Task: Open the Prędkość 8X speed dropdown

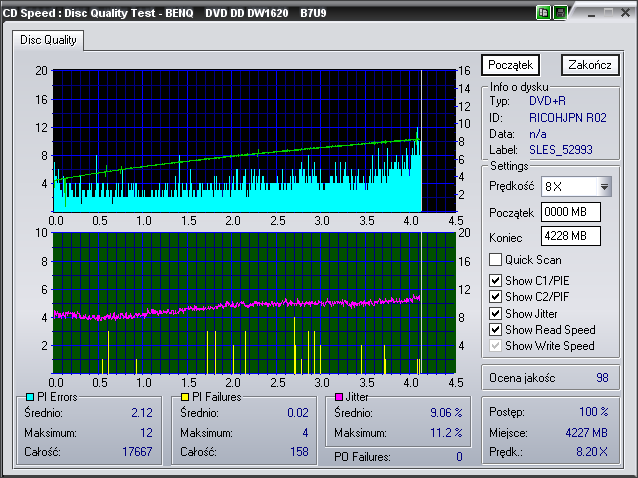Action: [604, 187]
